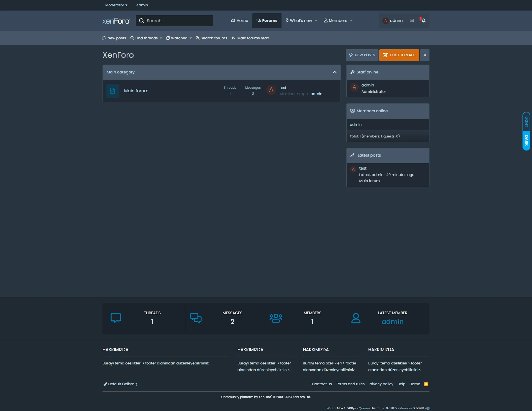Click the Messages double bubble icon

196,318
